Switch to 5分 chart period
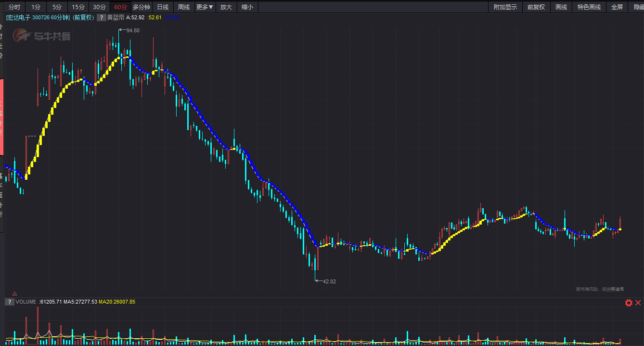The height and width of the screenshot is (346, 644). [57, 7]
